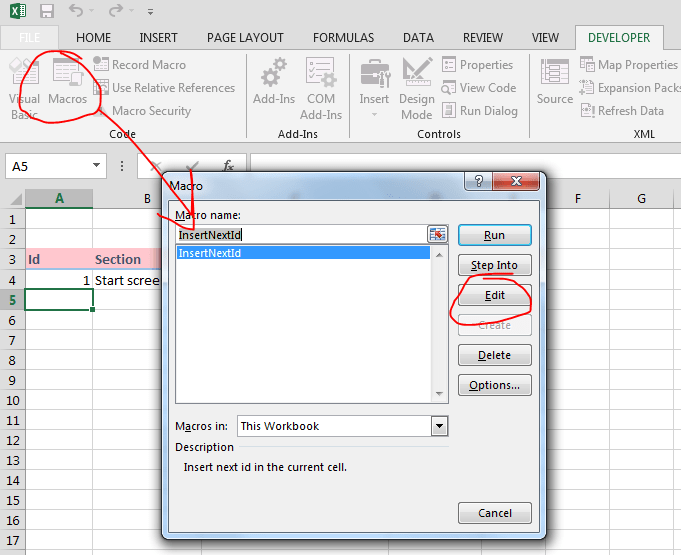
Task: Click the Select All corner triangle
Action: pos(16,199)
